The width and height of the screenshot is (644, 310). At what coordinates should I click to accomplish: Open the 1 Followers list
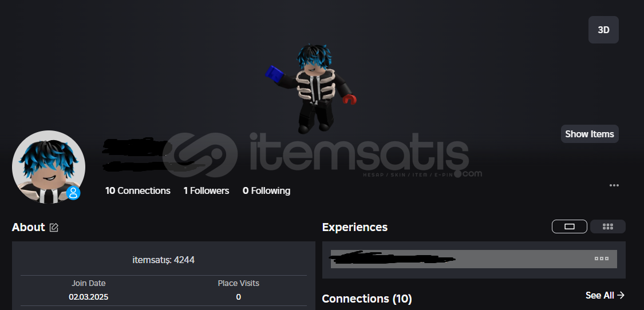point(206,190)
